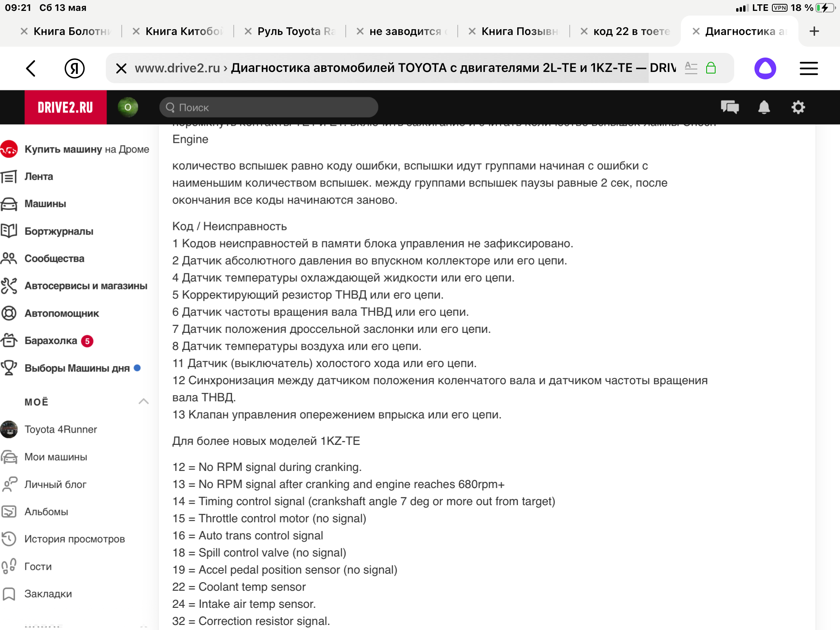Screen dimensions: 840x630
Task: Go back with the browser back arrow
Action: click(x=31, y=68)
